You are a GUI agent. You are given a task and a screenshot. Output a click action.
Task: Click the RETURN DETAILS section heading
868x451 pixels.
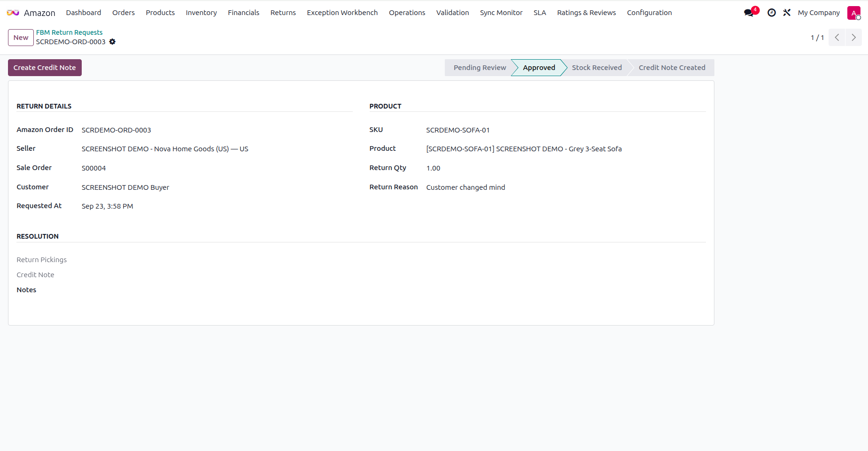tap(44, 106)
